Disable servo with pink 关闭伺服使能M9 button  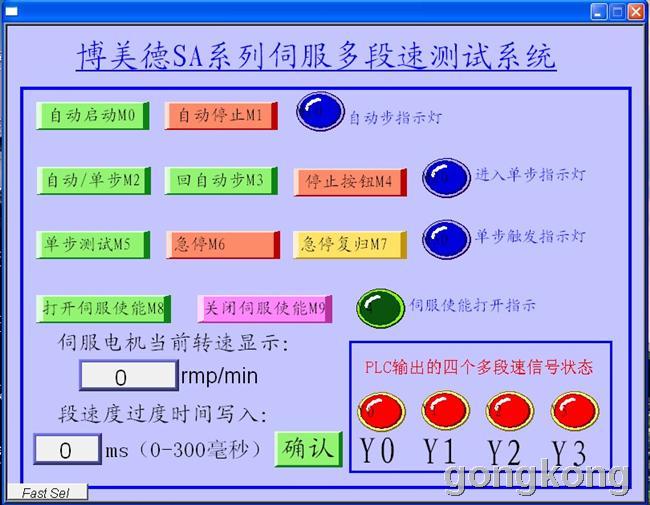click(x=264, y=308)
